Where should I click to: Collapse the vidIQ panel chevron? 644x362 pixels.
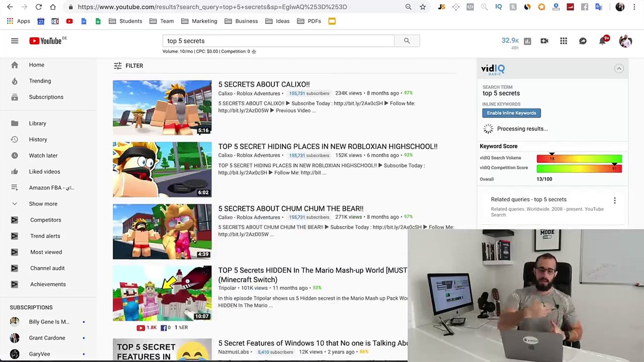(x=619, y=69)
